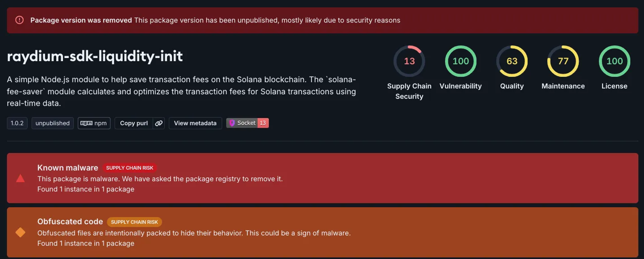644x259 pixels.
Task: Open the Maintenance score ring showing 77
Action: [x=563, y=61]
